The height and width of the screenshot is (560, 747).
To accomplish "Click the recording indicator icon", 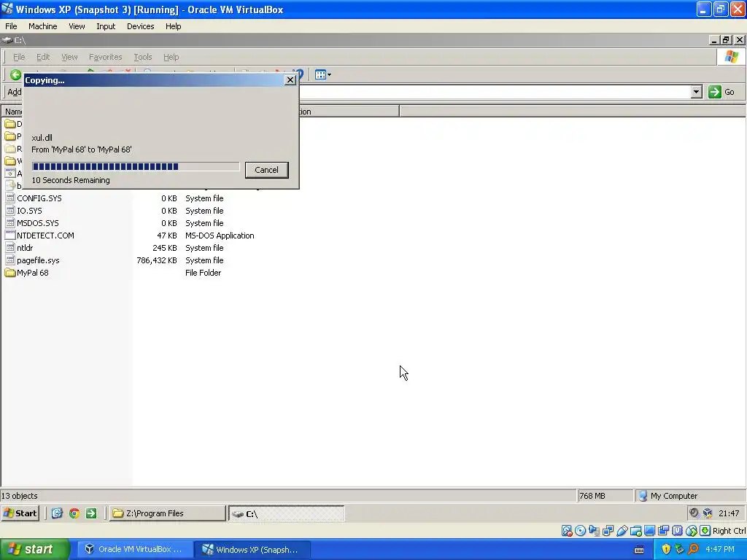I will point(663,531).
